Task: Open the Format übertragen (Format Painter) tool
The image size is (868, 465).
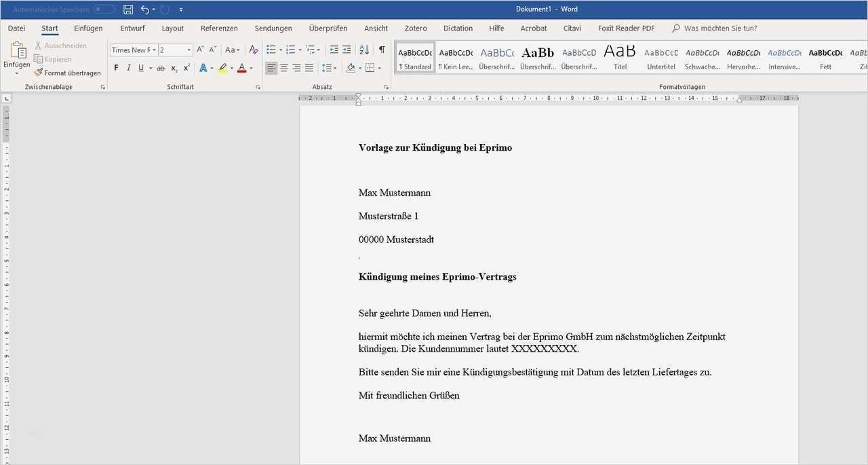Action: pos(68,73)
